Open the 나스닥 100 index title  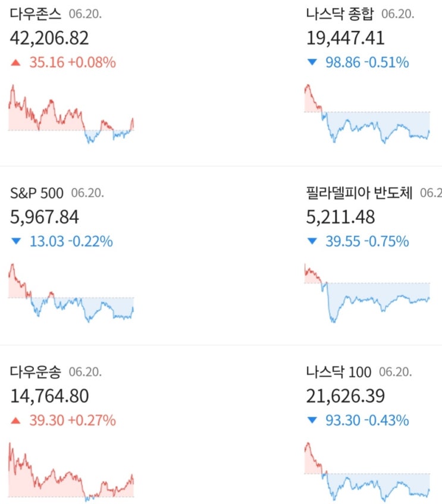pos(337,372)
